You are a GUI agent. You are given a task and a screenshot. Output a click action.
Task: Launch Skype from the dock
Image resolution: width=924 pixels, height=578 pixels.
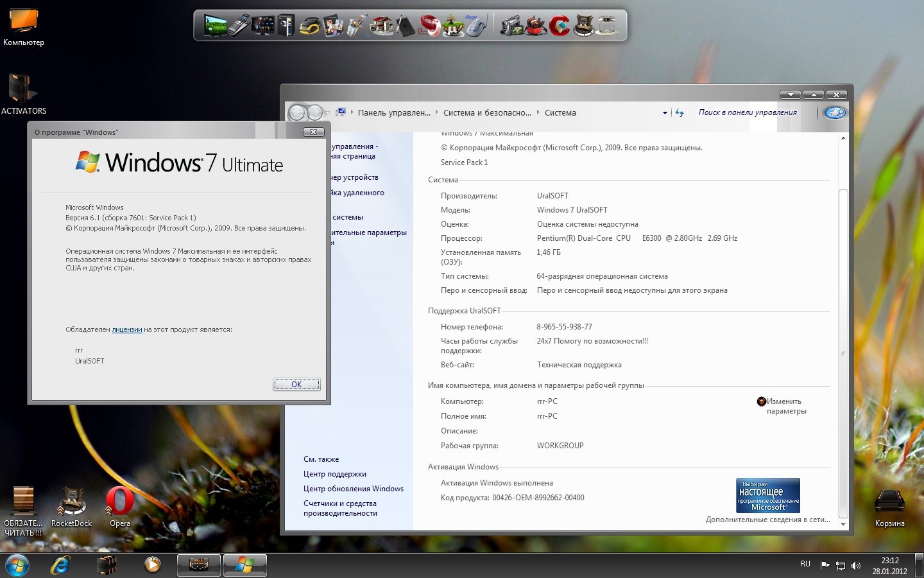coord(475,26)
